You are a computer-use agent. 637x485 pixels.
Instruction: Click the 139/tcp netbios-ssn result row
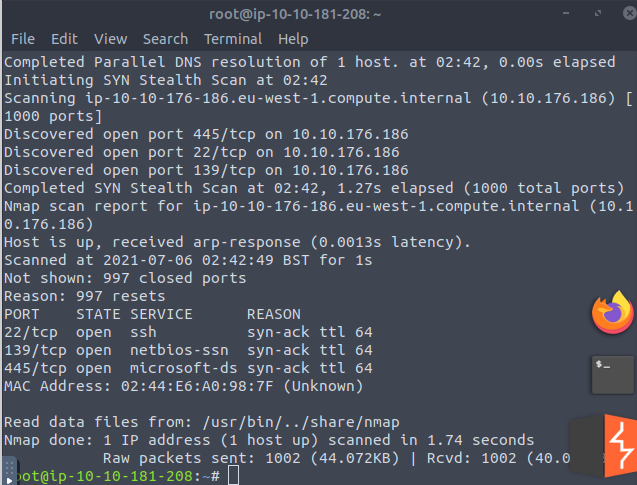(x=188, y=350)
